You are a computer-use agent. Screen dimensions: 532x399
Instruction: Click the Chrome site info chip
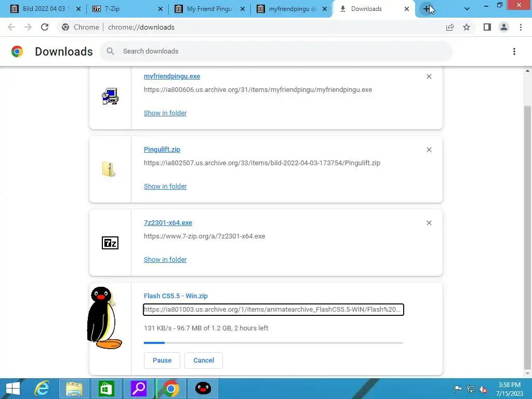pyautogui.click(x=80, y=27)
